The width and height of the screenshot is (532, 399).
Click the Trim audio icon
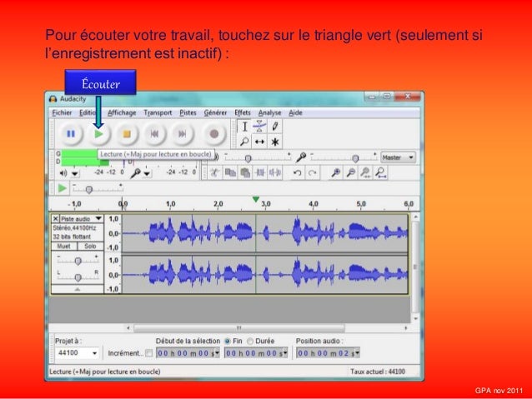coord(260,173)
